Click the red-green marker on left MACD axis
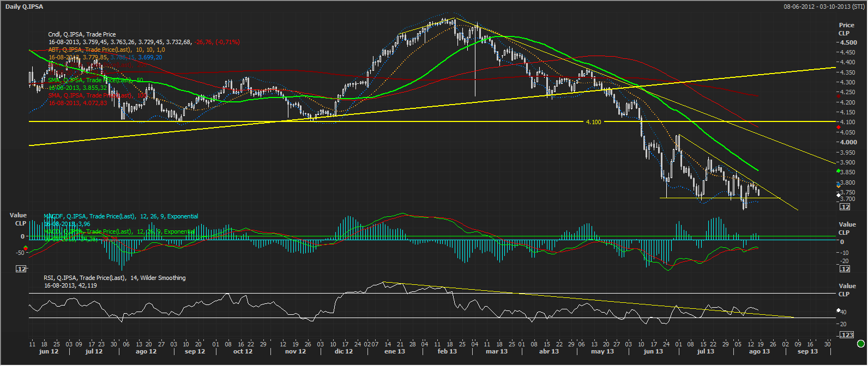This screenshot has width=868, height=366. pyautogui.click(x=26, y=248)
